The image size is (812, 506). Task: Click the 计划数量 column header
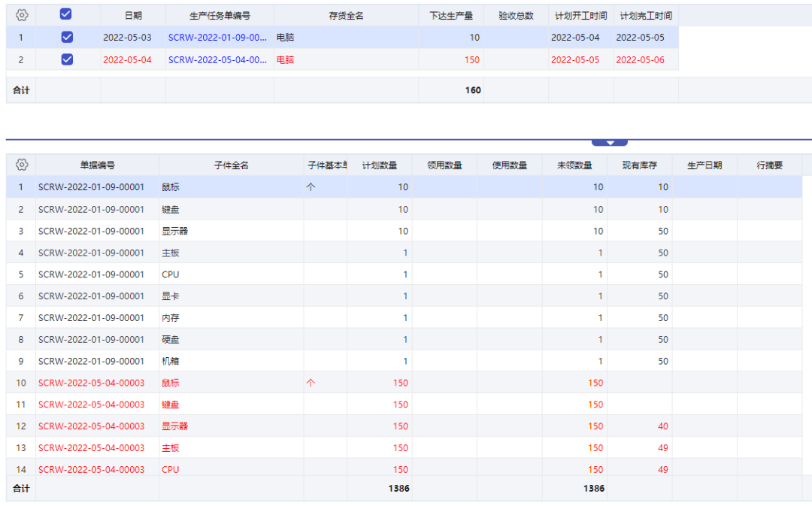click(x=380, y=165)
